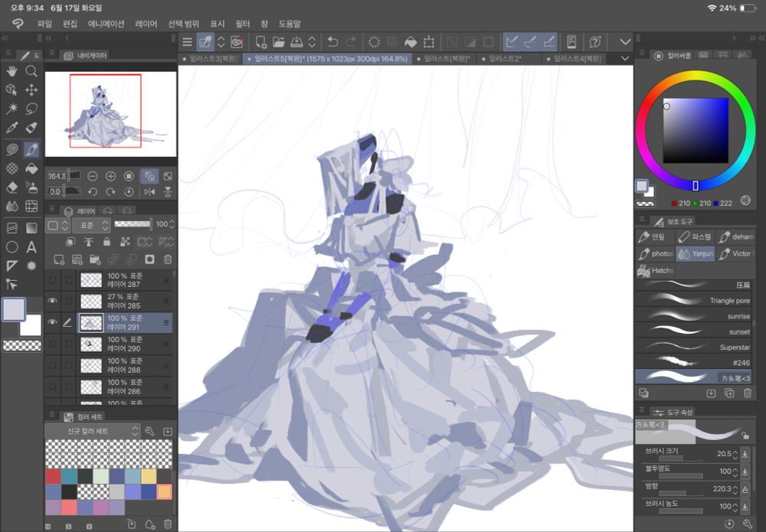This screenshot has width=766, height=532.
Task: Select the Hand move tool
Action: (12, 71)
